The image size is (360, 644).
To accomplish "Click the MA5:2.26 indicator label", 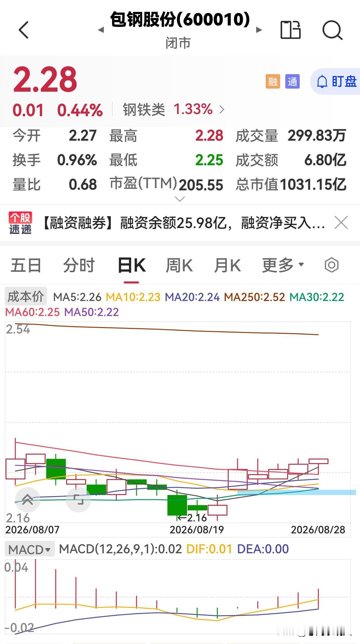I will click(x=77, y=297).
